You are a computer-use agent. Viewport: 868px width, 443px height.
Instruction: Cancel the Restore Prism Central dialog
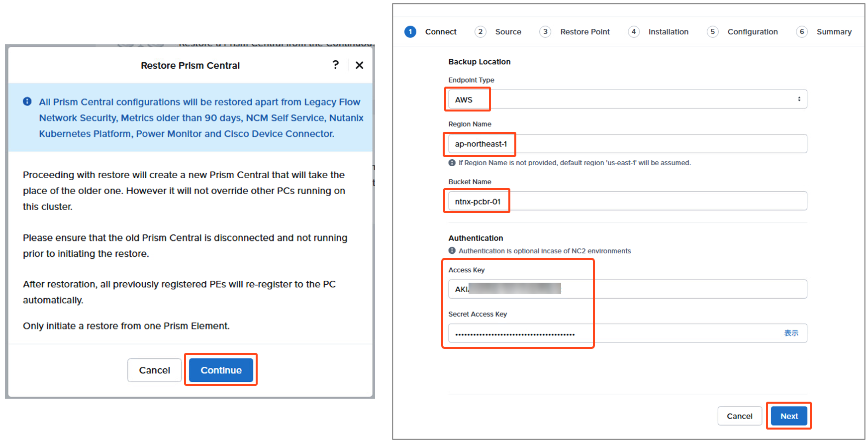(154, 370)
